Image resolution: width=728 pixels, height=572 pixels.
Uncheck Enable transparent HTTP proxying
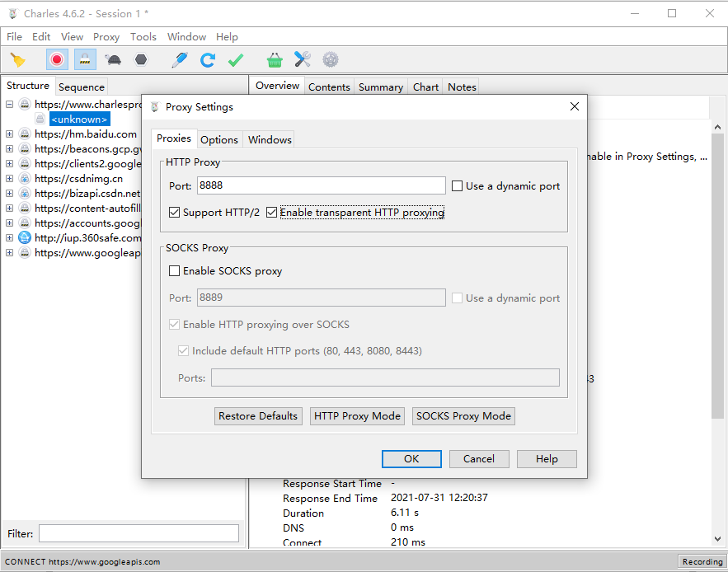pos(271,213)
